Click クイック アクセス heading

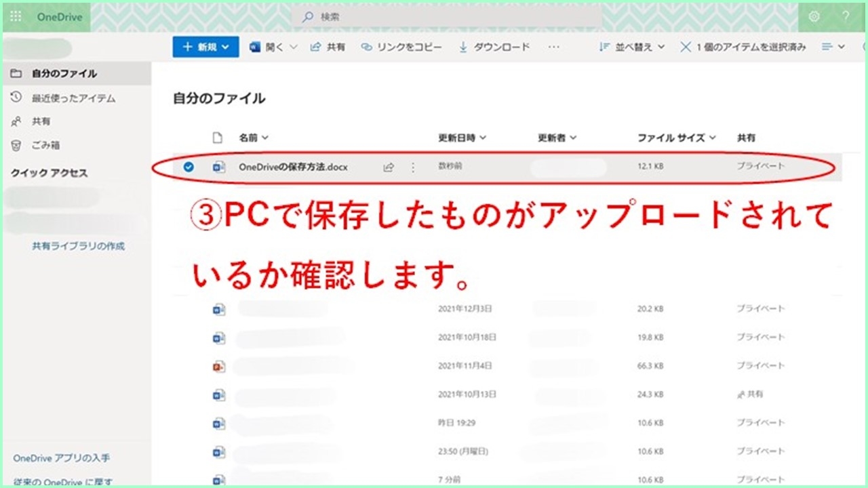(x=49, y=173)
